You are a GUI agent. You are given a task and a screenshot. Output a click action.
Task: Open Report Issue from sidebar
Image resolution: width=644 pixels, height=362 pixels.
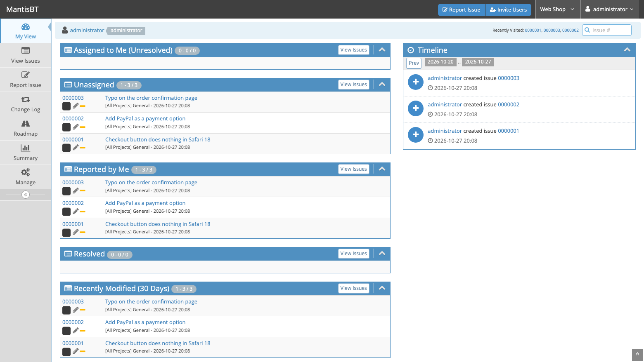26,80
